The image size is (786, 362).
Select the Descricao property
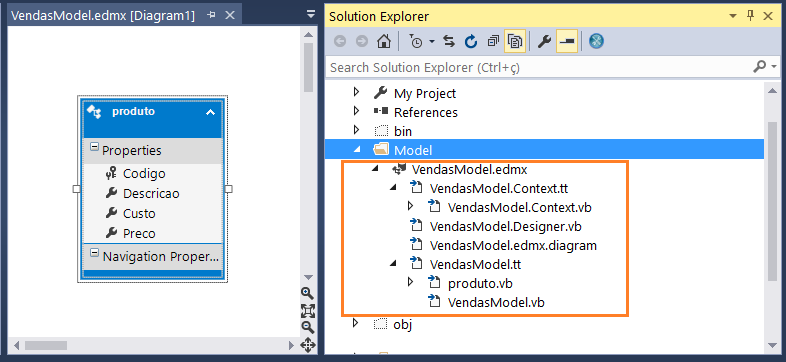[x=151, y=194]
